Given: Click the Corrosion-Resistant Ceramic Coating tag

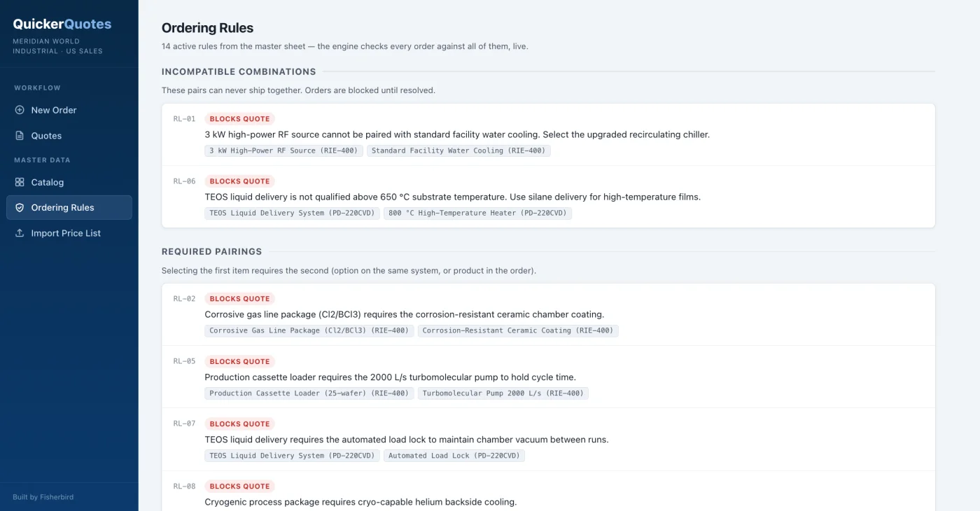Looking at the screenshot, I should [x=518, y=330].
